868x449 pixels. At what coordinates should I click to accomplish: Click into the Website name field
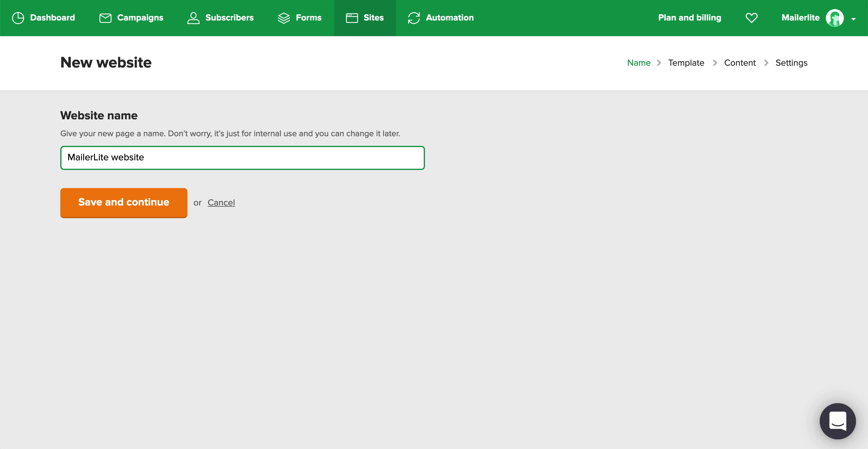pos(242,158)
